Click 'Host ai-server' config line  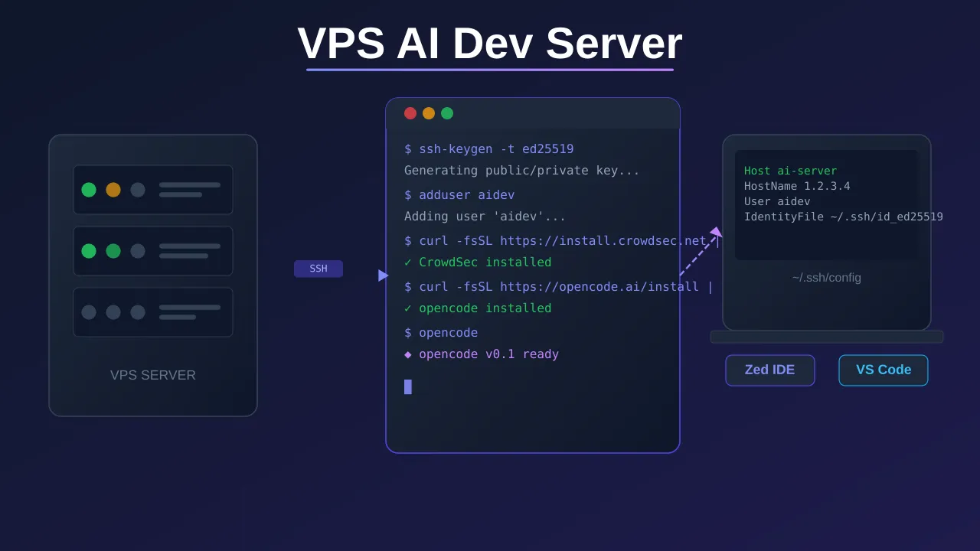(791, 171)
